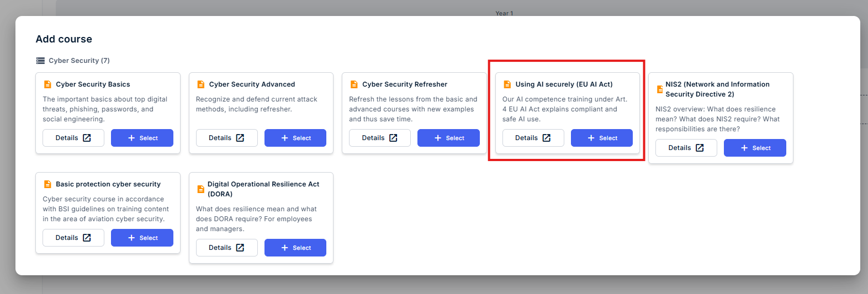The width and height of the screenshot is (868, 294).
Task: Select the Basic protection cyber security course
Action: point(142,238)
